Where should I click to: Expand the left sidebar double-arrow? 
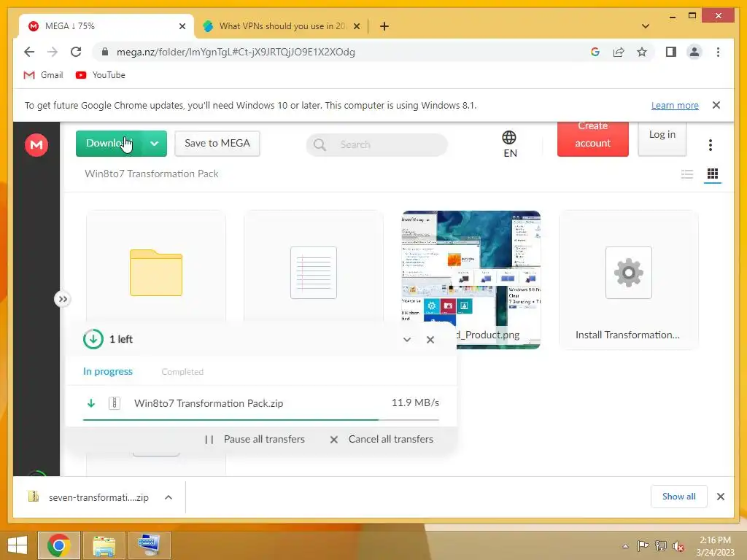click(63, 299)
